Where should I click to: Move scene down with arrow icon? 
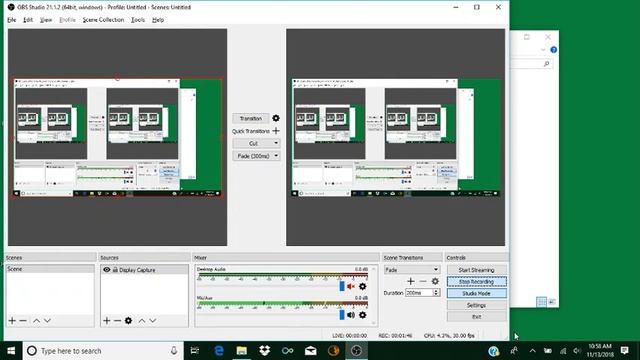[x=47, y=321]
